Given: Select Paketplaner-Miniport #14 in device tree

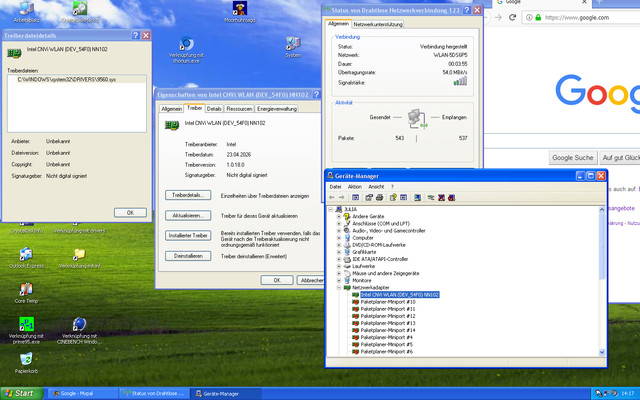Looking at the screenshot, I should coord(388,330).
